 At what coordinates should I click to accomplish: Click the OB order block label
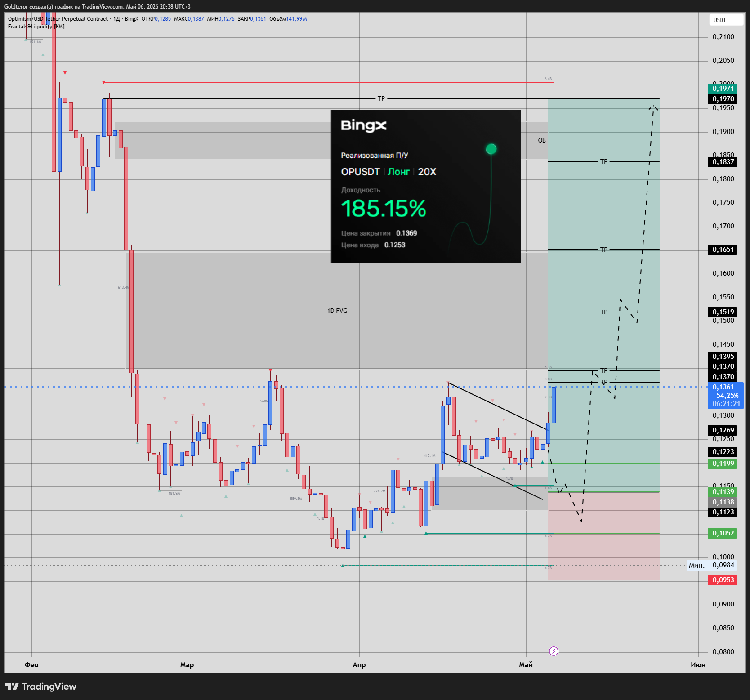[x=542, y=141]
